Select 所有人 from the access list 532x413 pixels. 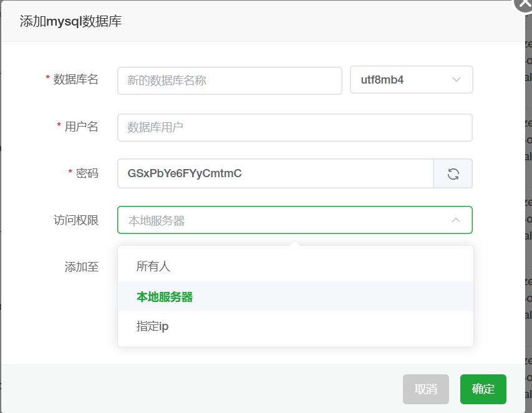point(296,266)
